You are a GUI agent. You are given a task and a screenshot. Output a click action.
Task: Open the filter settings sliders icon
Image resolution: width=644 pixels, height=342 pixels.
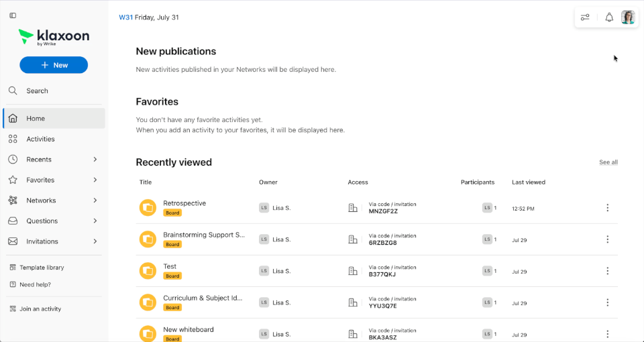(x=585, y=17)
